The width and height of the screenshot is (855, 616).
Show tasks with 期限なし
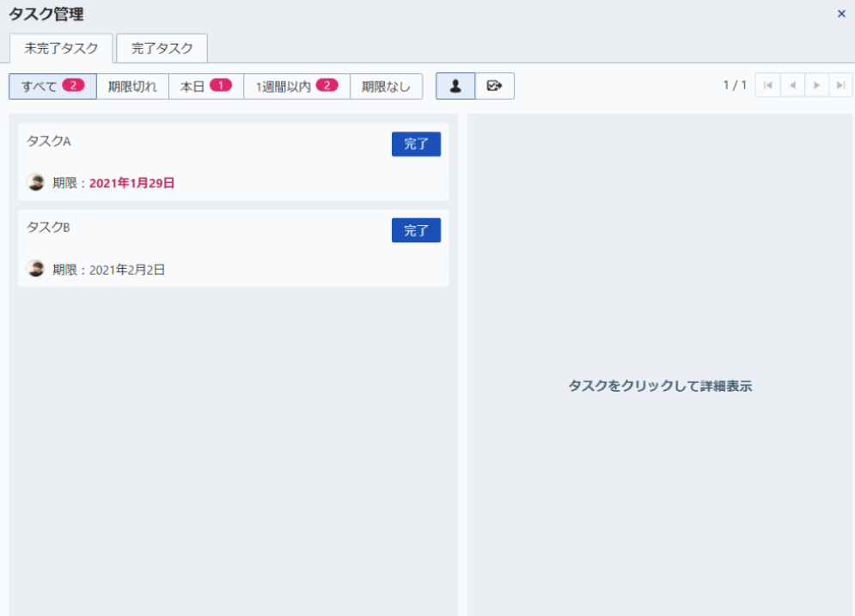pyautogui.click(x=386, y=86)
